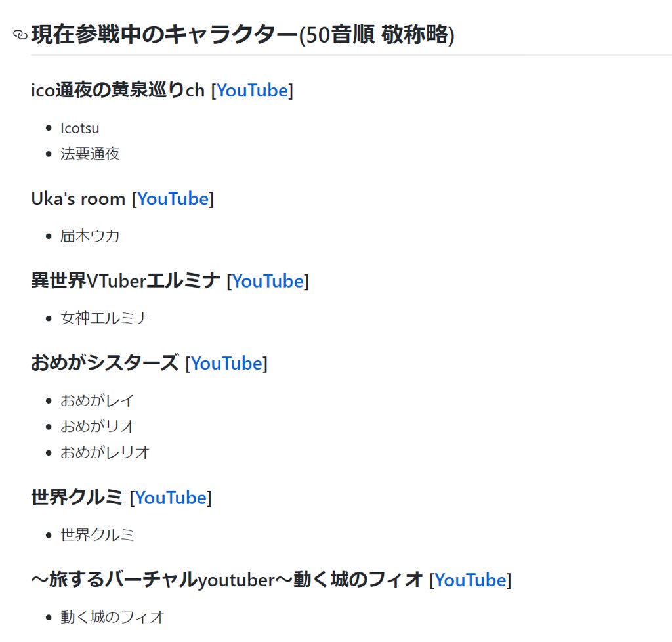This screenshot has height=642, width=672.
Task: Click the おめがリオ list item
Action: click(98, 427)
